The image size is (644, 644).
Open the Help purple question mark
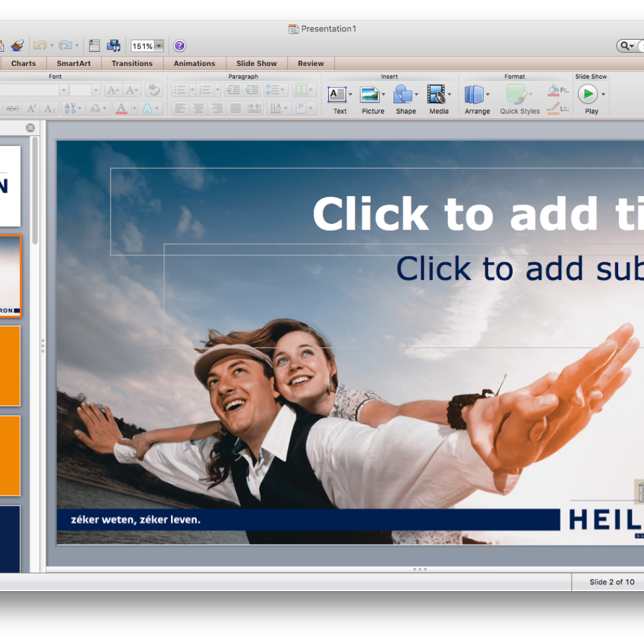(x=180, y=45)
